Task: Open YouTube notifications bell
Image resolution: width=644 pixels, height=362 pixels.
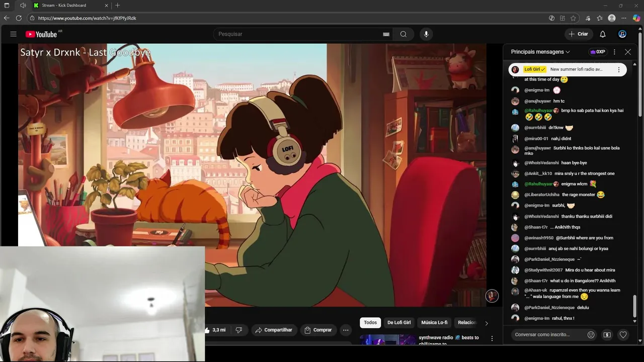Action: [603, 34]
